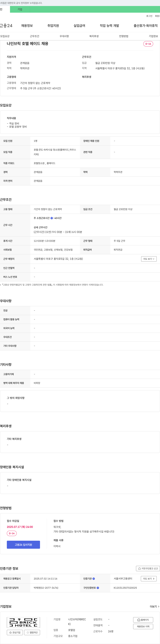The width and height of the screenshot is (160, 644).
Task: Click the 퇴직연금 value
Action: 118,250
